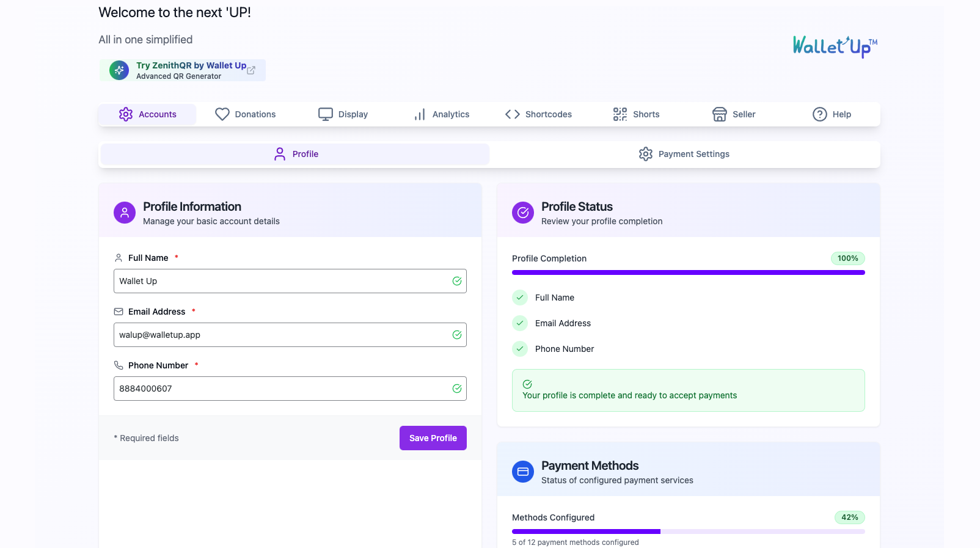The image size is (980, 548).
Task: Click the ZenithQR sparkle icon
Action: (119, 70)
